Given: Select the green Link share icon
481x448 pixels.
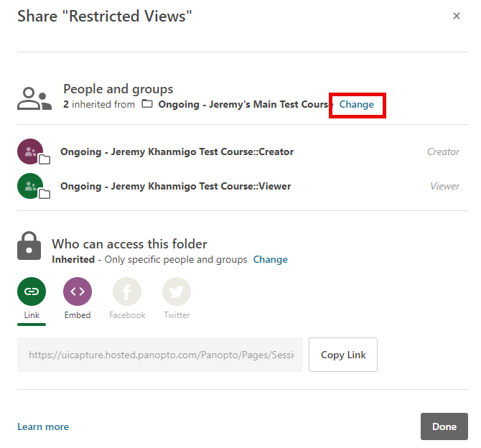Looking at the screenshot, I should click(x=32, y=291).
